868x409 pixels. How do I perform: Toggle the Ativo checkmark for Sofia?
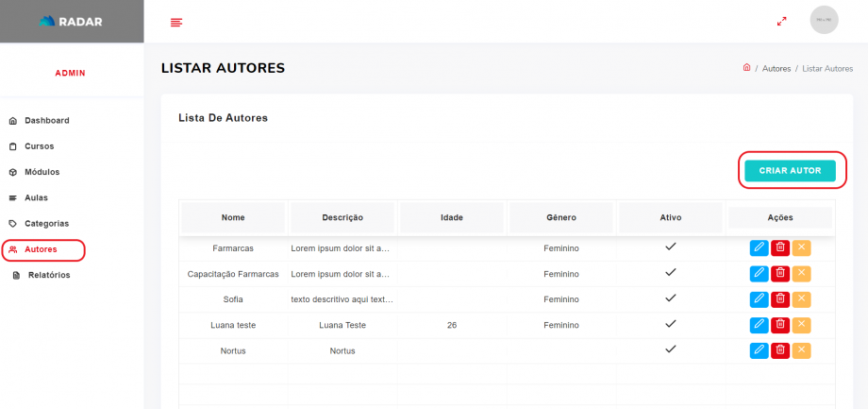(x=671, y=298)
